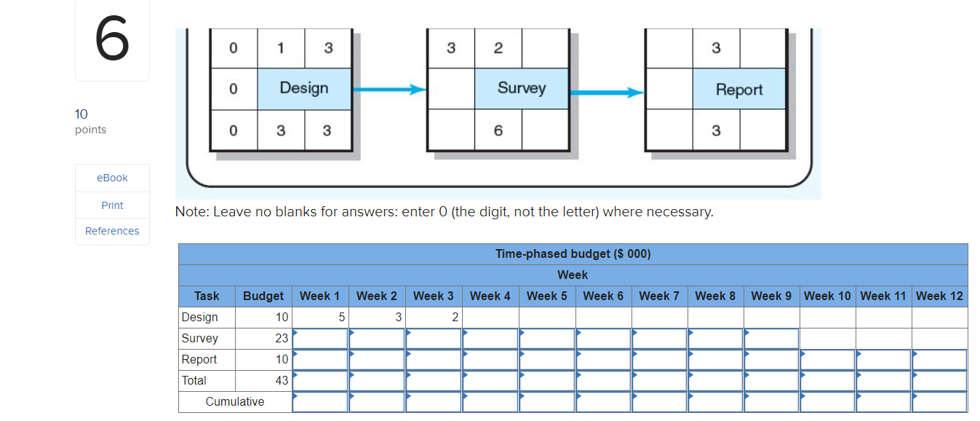Click the Report Week 4 input cell
This screenshot has width=980, height=421.
click(x=490, y=359)
